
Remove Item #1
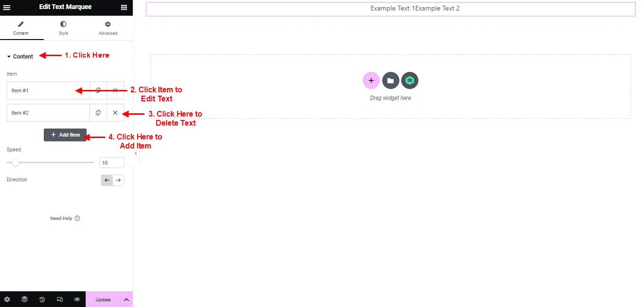tap(115, 90)
